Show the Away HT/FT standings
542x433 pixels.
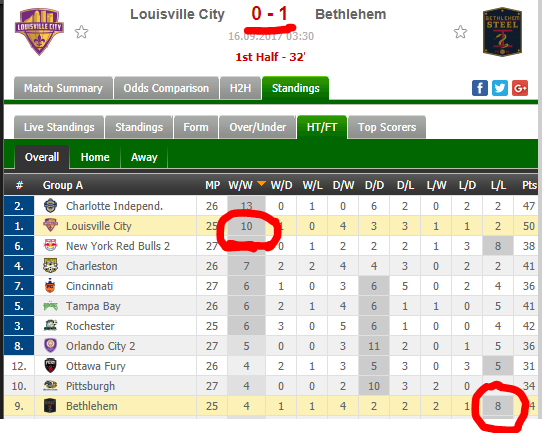click(x=144, y=157)
